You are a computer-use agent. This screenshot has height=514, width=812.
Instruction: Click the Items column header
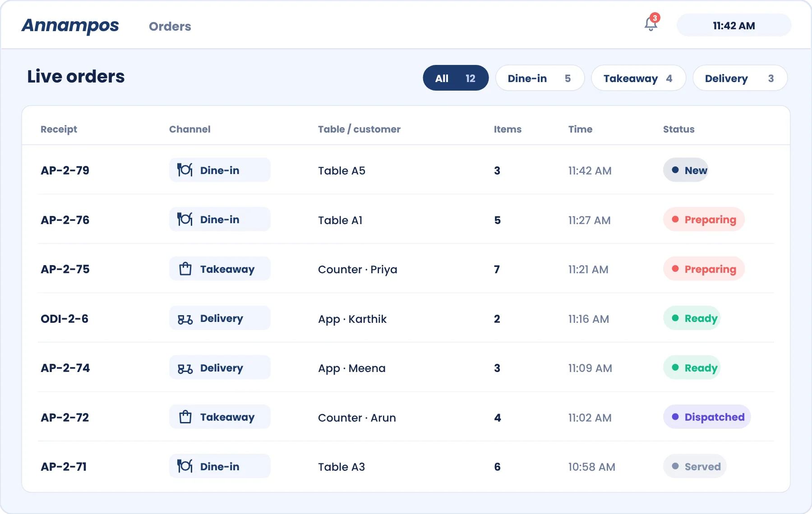[x=507, y=129]
